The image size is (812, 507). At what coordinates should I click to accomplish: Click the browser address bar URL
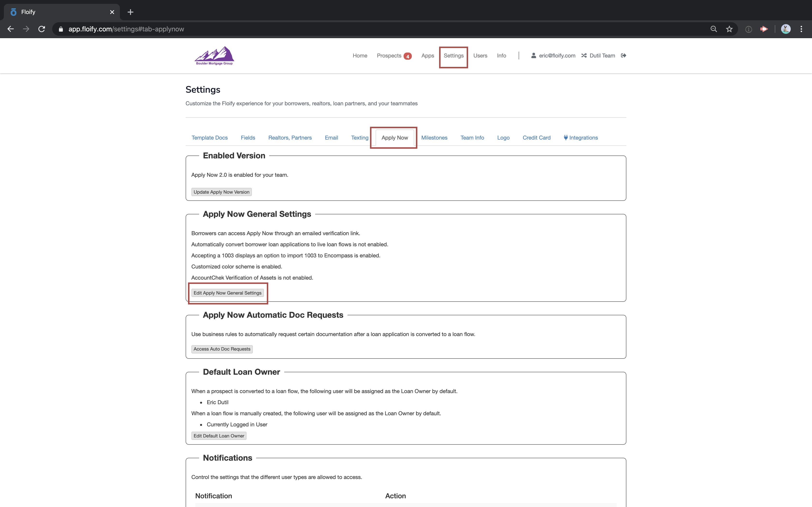point(126,29)
